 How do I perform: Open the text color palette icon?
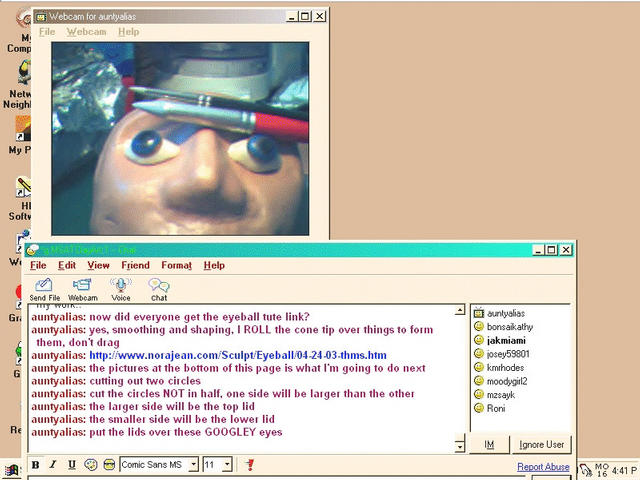[x=91, y=464]
